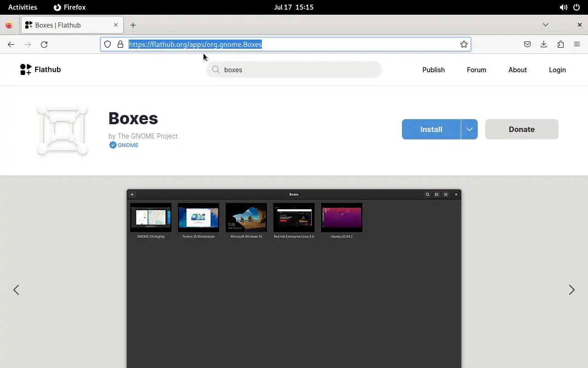Open the list all tabs dropdown
Image resolution: width=588 pixels, height=368 pixels.
tap(546, 25)
